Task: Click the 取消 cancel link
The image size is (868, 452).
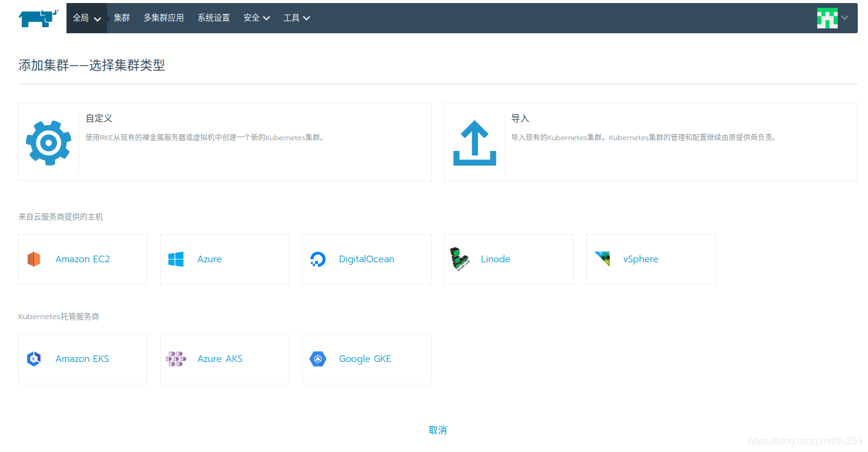Action: click(x=438, y=430)
